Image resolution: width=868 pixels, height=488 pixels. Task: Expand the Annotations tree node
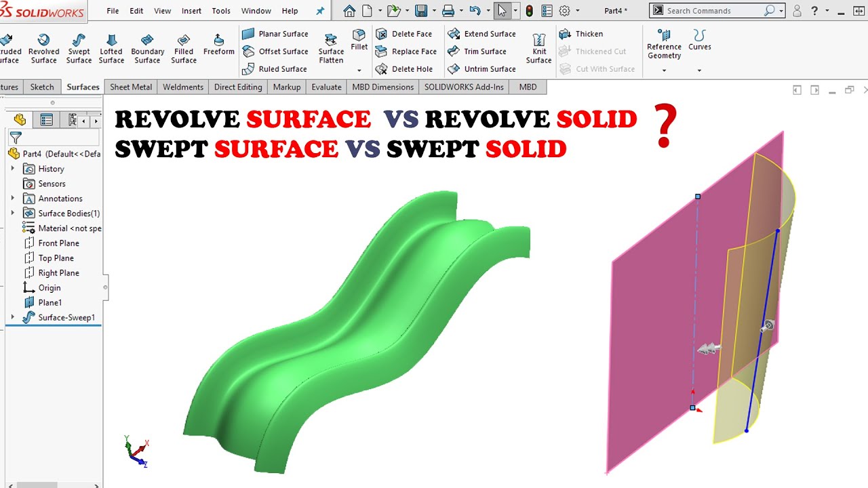pos(12,199)
